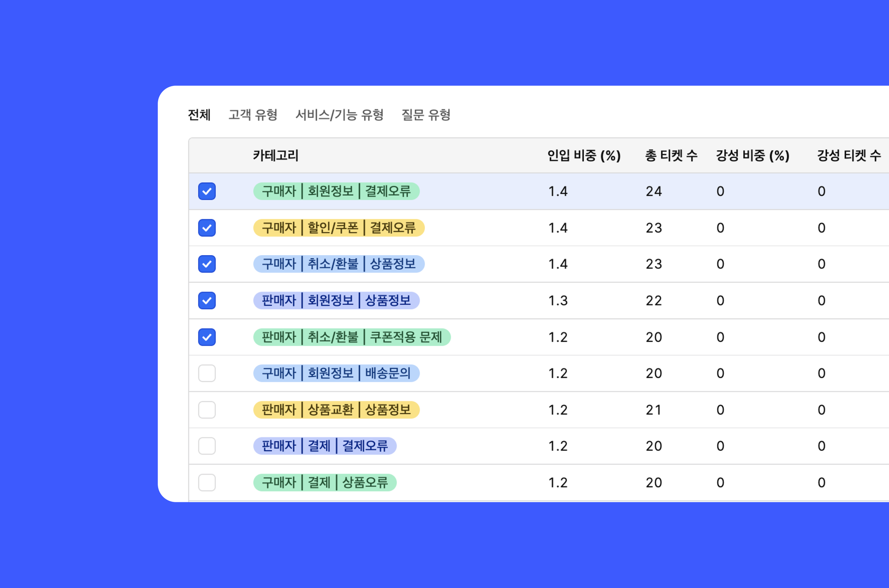Viewport: 889px width, 588px height.
Task: Deselect the 구매자|취소/환불|상품정보 checkbox
Action: 206,264
